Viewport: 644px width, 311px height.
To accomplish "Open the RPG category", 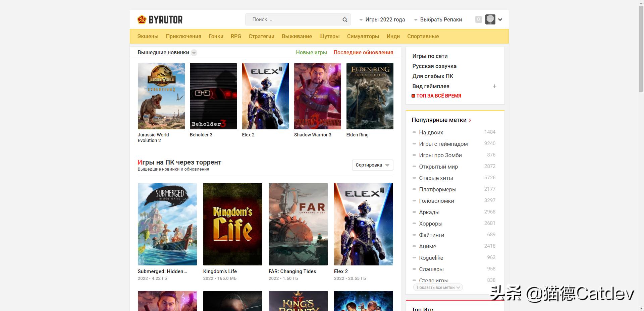I will pyautogui.click(x=236, y=36).
